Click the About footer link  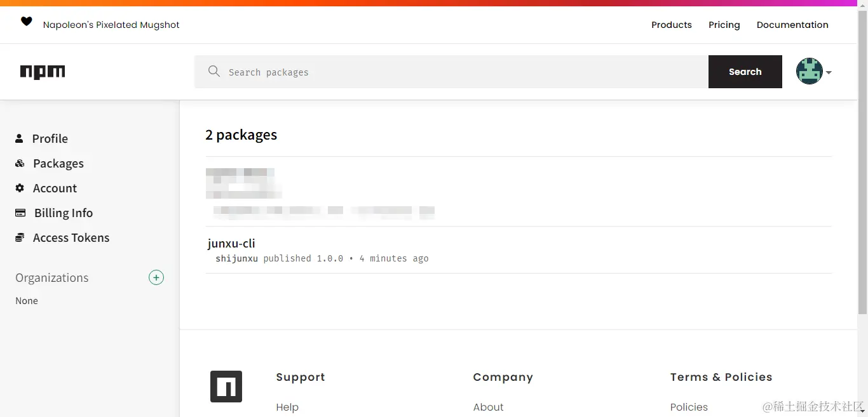coord(488,407)
